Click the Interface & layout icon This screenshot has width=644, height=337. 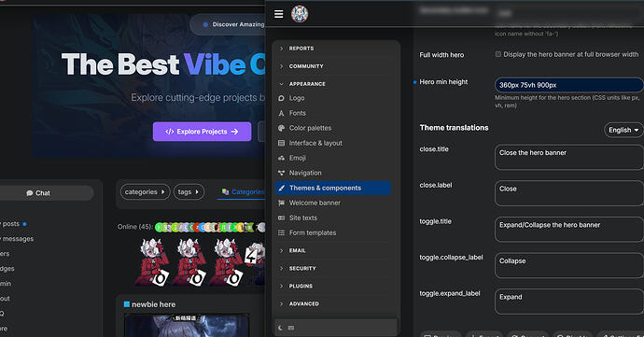click(281, 143)
